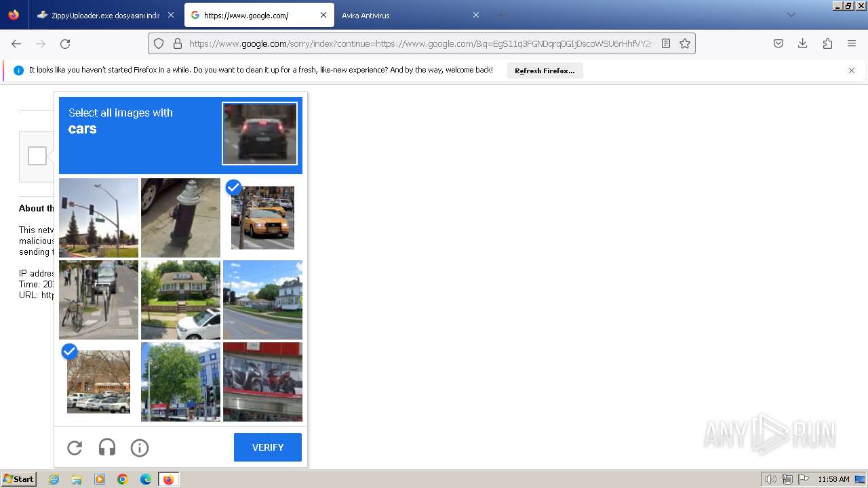The image size is (868, 488).
Task: Dismiss the Firefox refresh notification bar
Action: [x=852, y=70]
